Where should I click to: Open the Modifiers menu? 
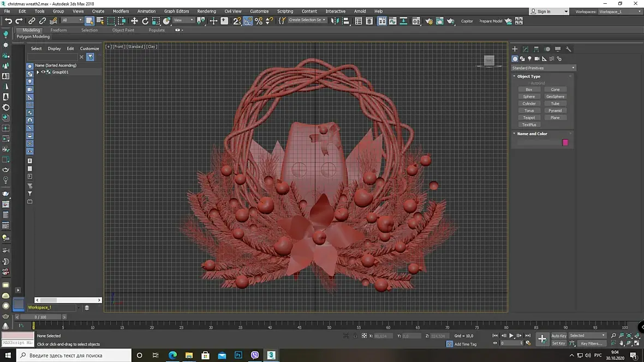121,11
